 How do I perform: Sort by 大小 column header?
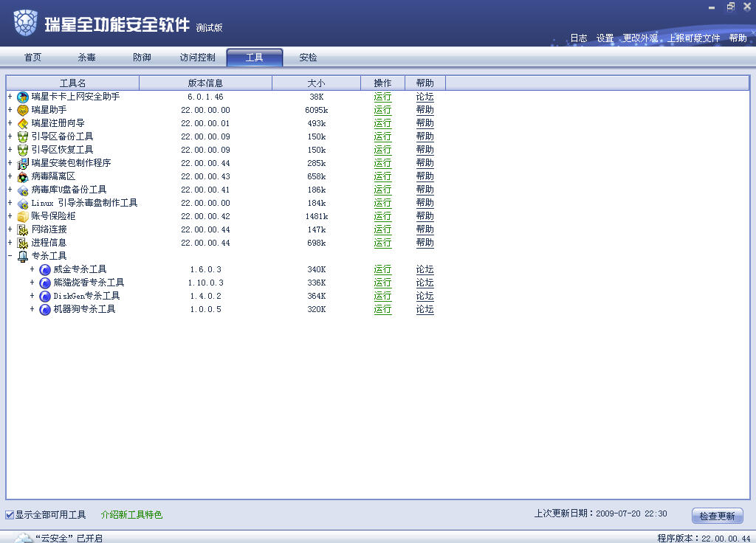(x=316, y=83)
